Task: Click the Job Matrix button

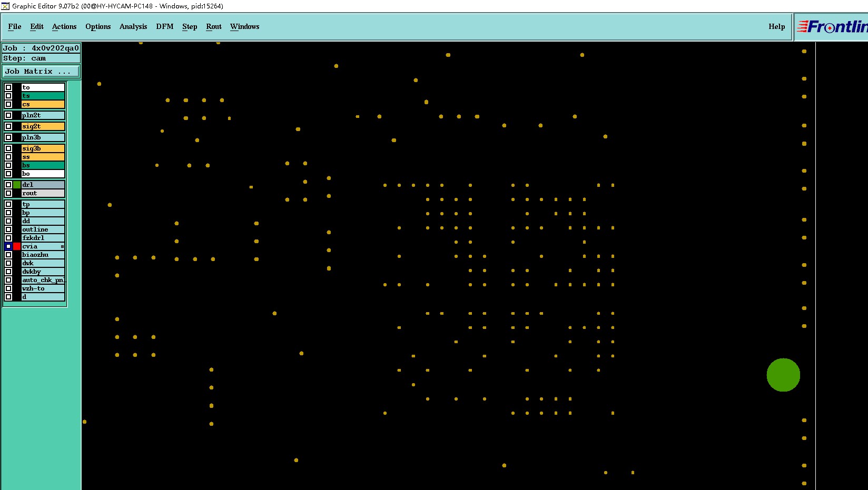Action: click(42, 71)
